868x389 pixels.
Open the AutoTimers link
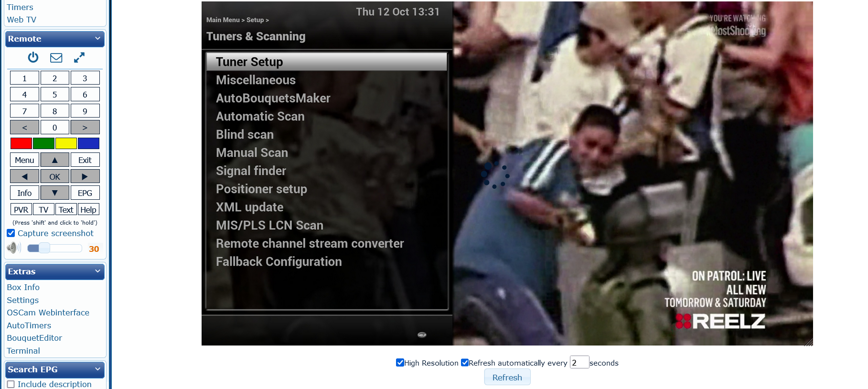coord(29,325)
